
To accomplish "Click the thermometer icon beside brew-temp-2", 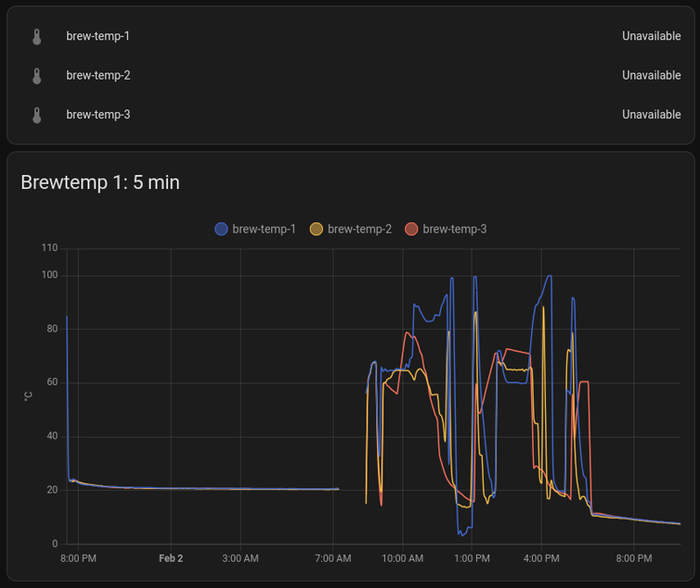I will [37, 76].
